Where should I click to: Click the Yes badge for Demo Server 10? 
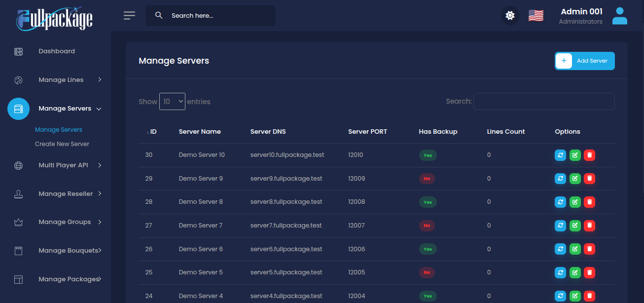(x=428, y=155)
